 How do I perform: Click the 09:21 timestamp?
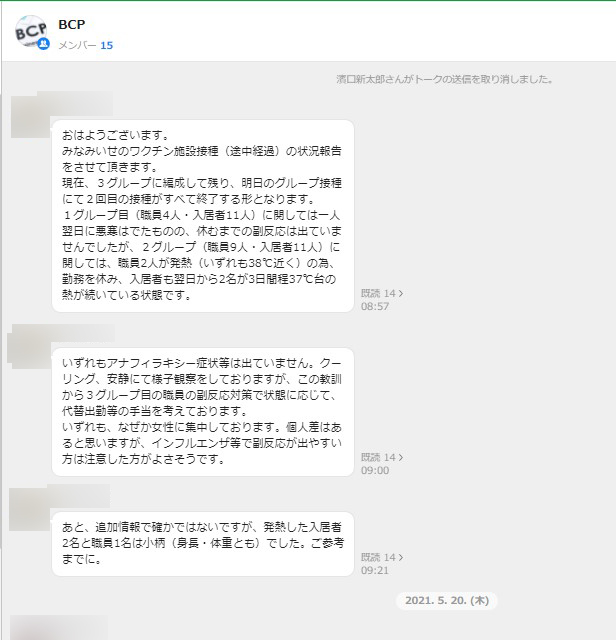click(375, 570)
